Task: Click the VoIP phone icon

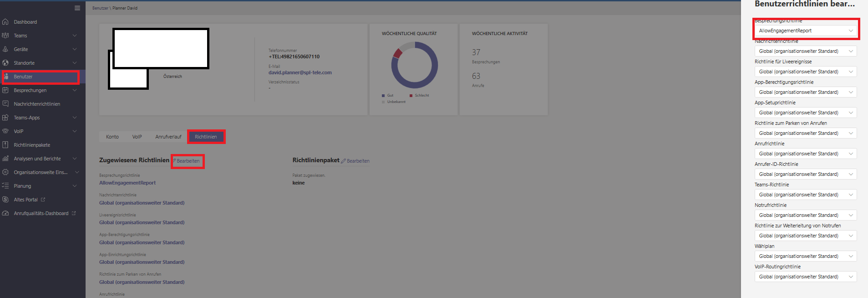Action: click(x=5, y=131)
